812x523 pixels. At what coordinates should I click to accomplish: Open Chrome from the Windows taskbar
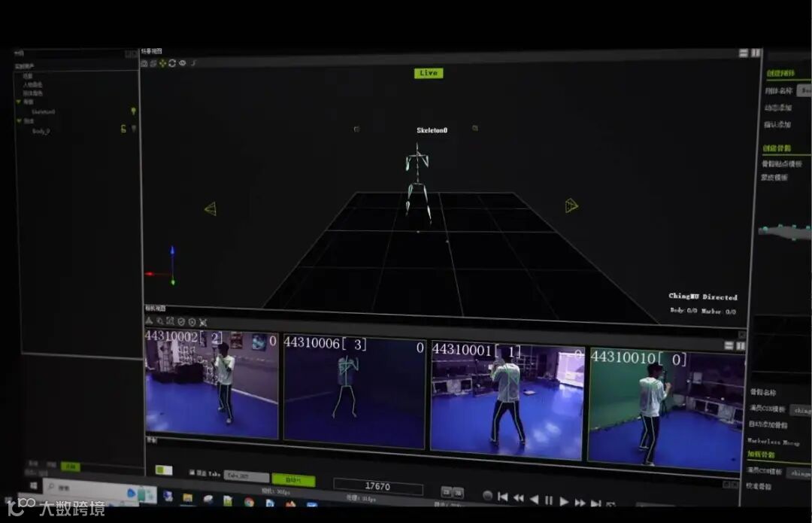click(249, 502)
